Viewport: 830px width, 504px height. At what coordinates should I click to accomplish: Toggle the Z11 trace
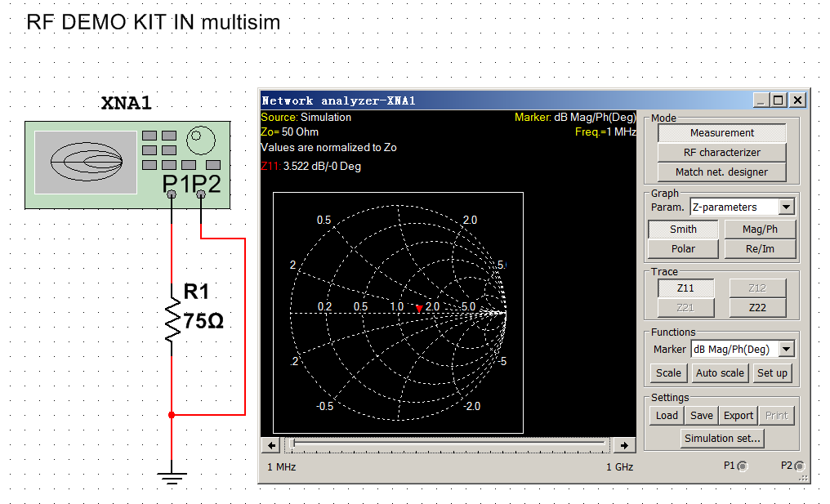[685, 288]
